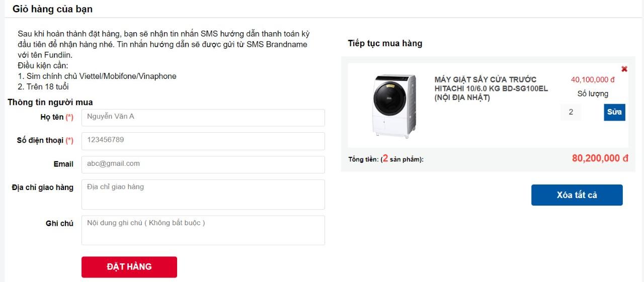
Task: Click the Số lượng quantity label
Action: click(x=593, y=93)
